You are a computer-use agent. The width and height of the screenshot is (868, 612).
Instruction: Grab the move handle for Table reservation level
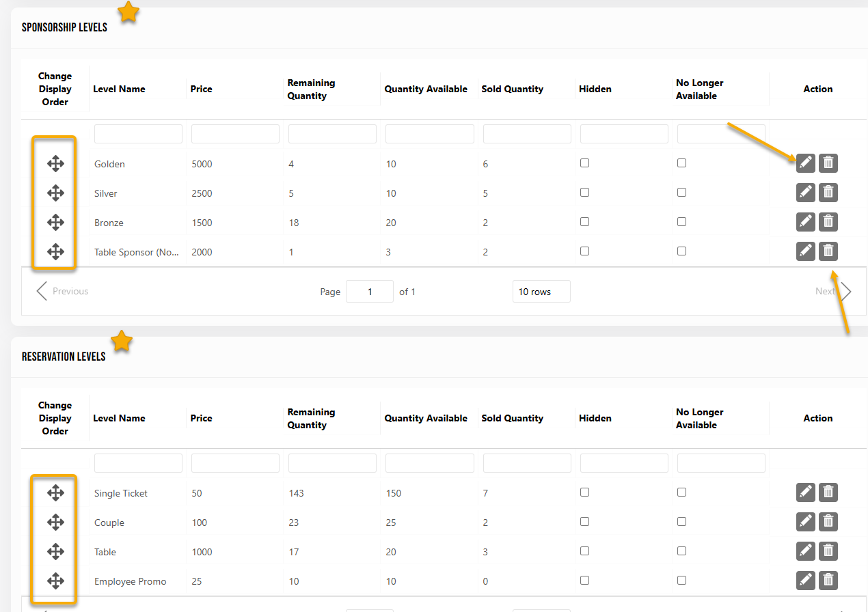tap(55, 551)
